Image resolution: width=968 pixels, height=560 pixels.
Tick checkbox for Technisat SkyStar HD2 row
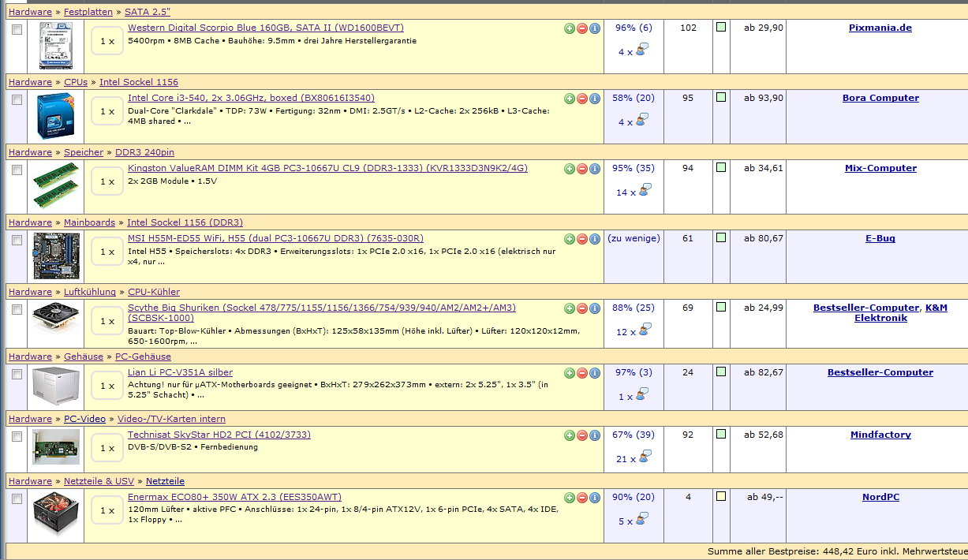click(17, 436)
